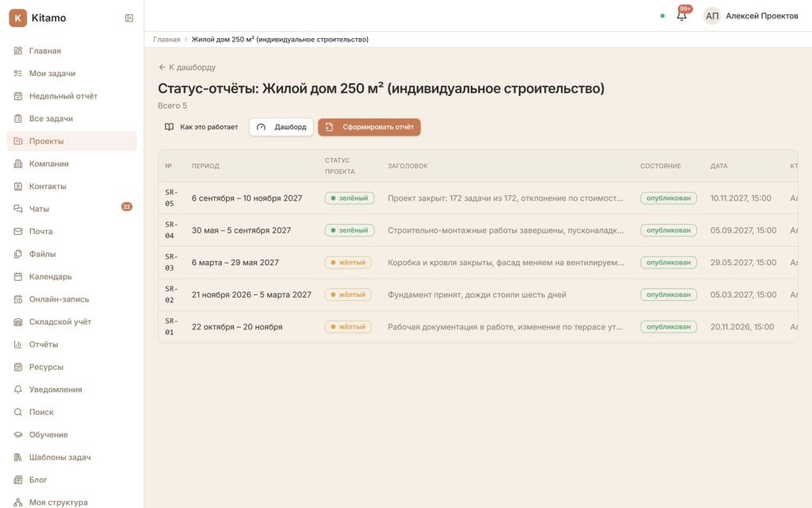
Task: Open report SR-01 row number
Action: click(x=171, y=326)
